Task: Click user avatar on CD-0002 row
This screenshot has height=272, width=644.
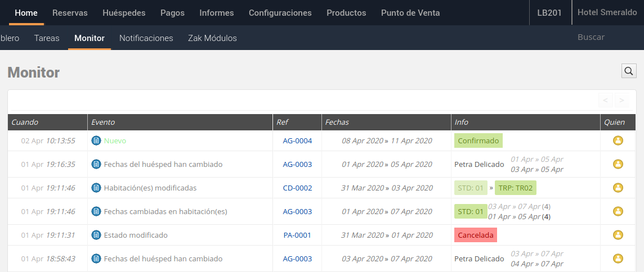Action: point(618,188)
